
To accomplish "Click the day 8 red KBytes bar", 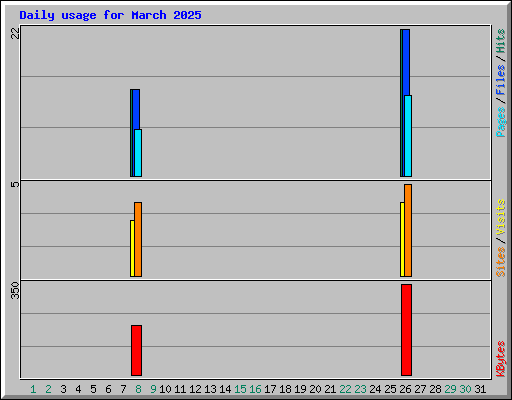I will tap(136, 350).
